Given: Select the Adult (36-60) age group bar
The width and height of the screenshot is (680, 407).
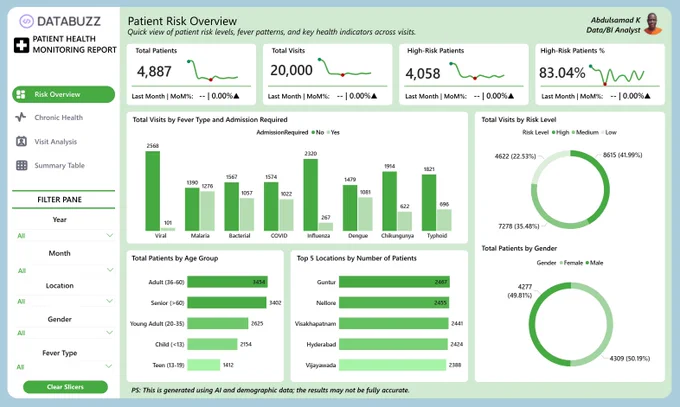Looking at the screenshot, I should pyautogui.click(x=228, y=282).
